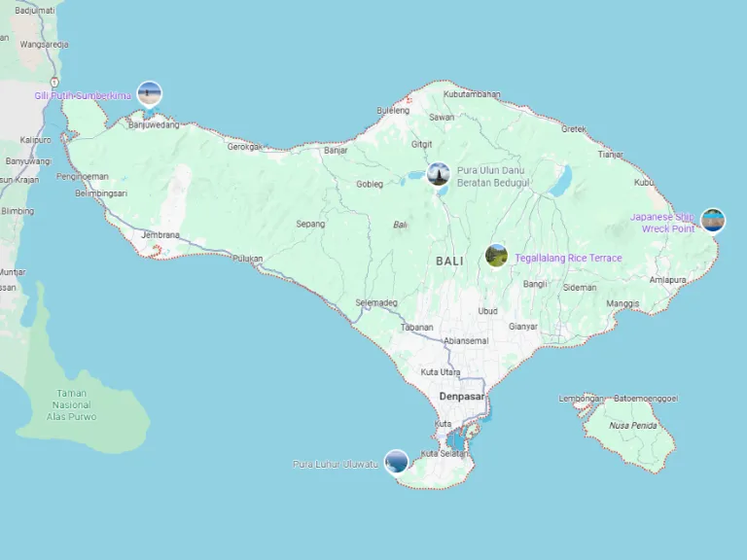Click the Gili Putih Sumberkima photo marker
Image resolution: width=747 pixels, height=560 pixels.
[x=149, y=93]
